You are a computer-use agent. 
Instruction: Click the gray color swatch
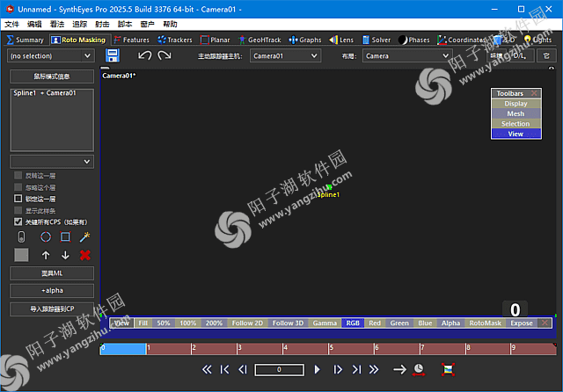pos(21,255)
